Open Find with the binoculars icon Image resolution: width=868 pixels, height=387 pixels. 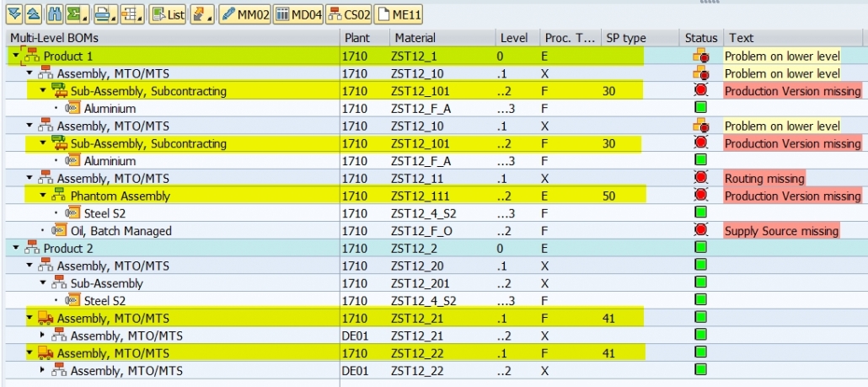point(55,15)
